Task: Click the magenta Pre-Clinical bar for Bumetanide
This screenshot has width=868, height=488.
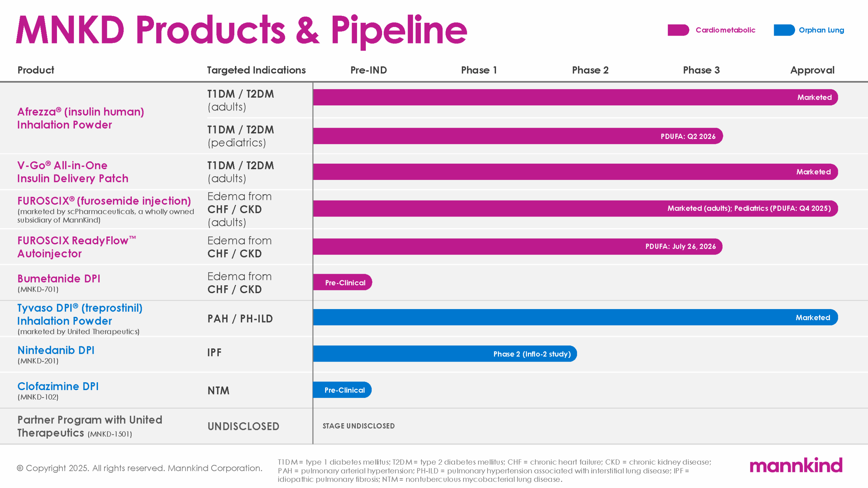Action: (342, 282)
